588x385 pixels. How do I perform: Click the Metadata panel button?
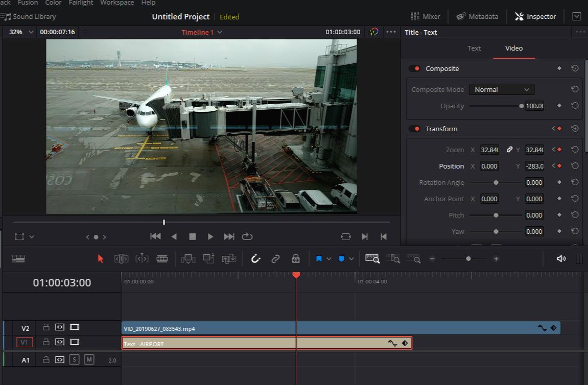pyautogui.click(x=477, y=16)
